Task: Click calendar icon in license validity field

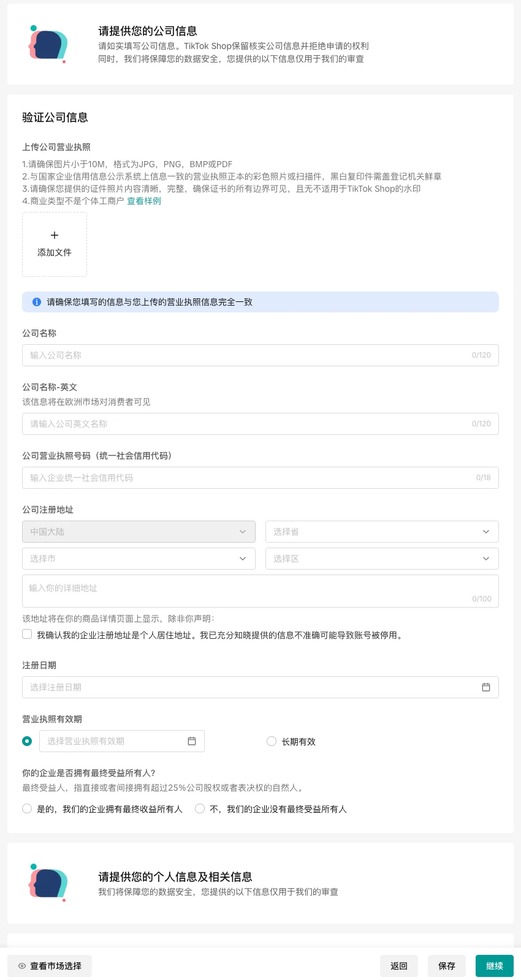Action: [x=191, y=741]
